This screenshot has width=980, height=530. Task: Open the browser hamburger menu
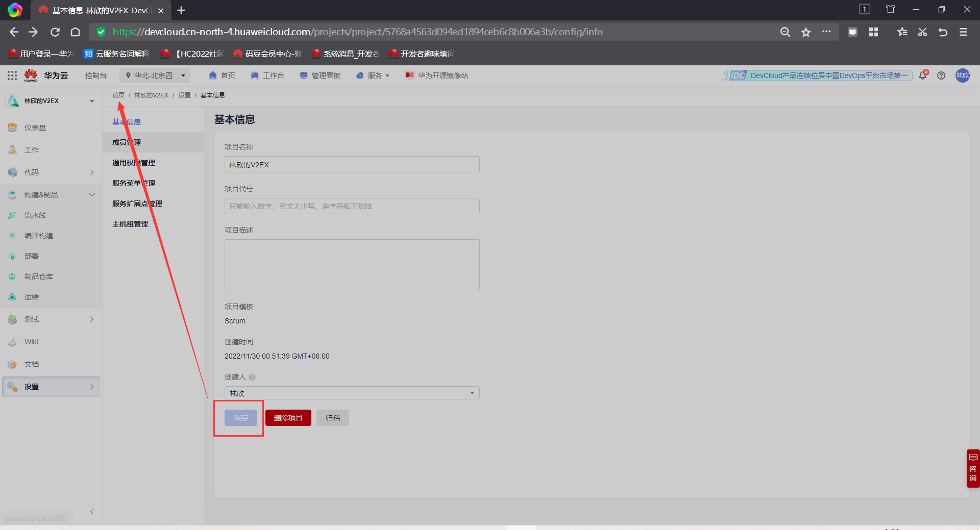click(x=963, y=32)
